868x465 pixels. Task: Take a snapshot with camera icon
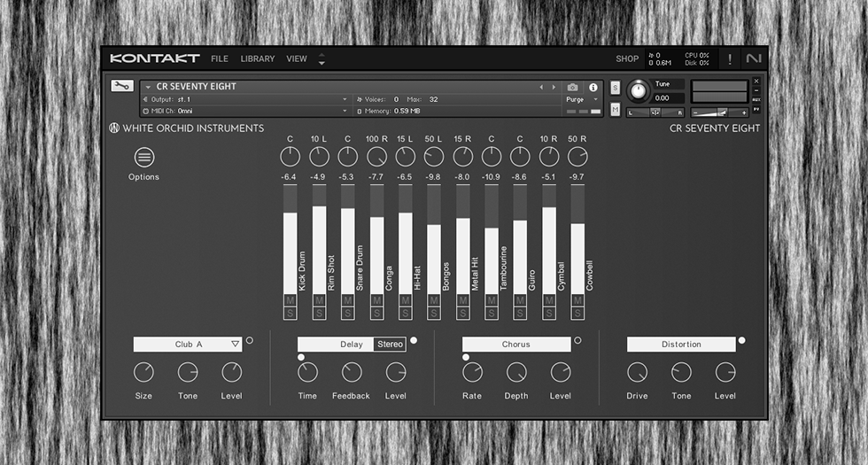coord(572,88)
